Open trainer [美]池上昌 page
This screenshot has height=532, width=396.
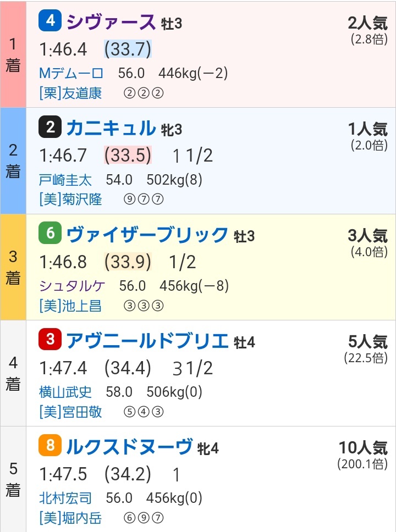(x=70, y=306)
